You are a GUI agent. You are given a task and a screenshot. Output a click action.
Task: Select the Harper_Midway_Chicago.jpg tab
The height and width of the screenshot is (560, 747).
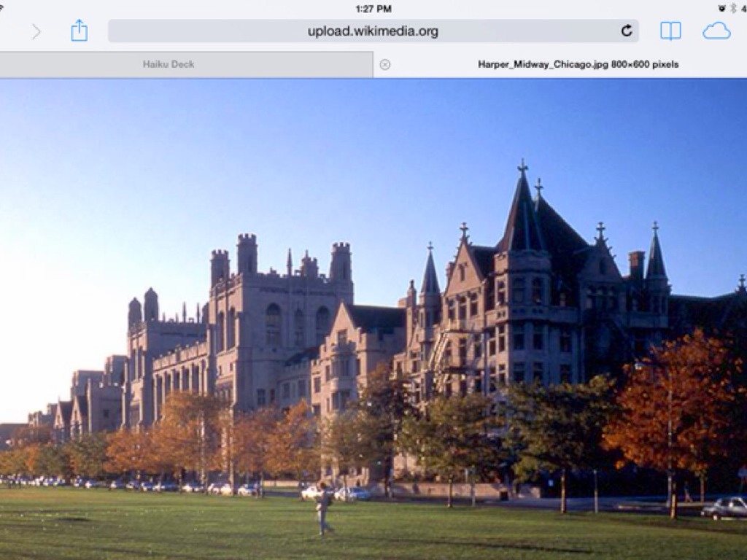(560, 64)
